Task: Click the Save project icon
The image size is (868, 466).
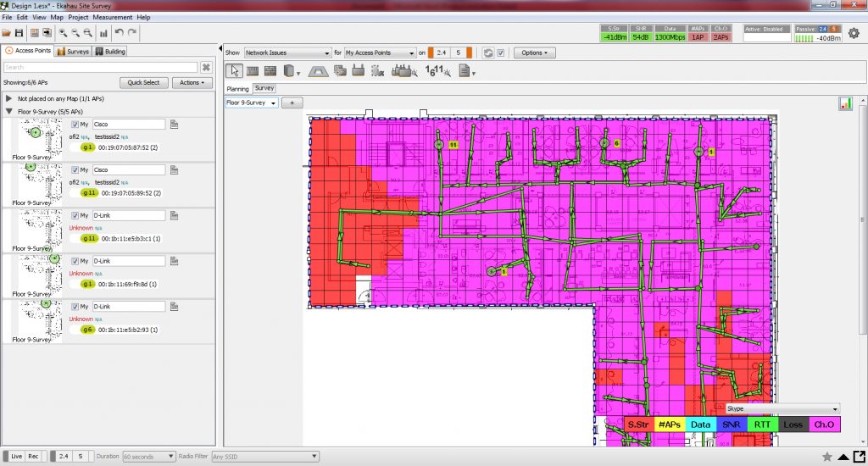Action: (x=18, y=33)
